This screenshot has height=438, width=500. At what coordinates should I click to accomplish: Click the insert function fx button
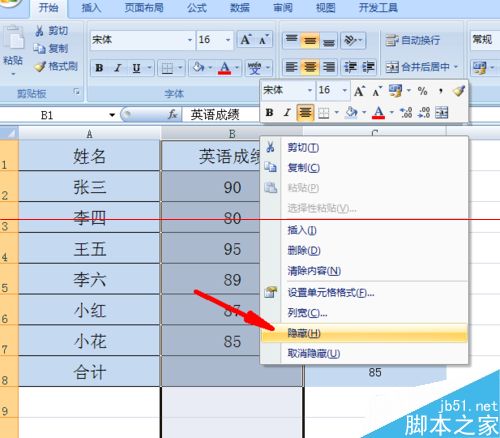coord(172,115)
